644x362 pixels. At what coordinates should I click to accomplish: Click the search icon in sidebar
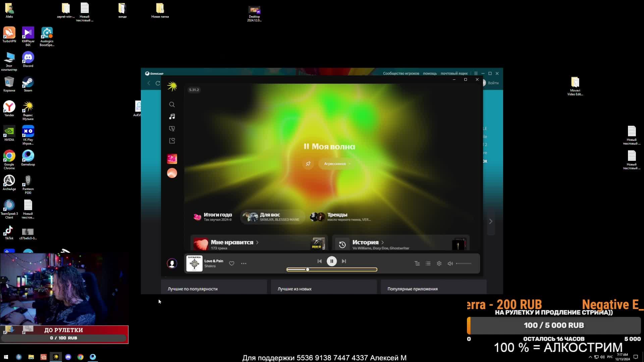[172, 104]
